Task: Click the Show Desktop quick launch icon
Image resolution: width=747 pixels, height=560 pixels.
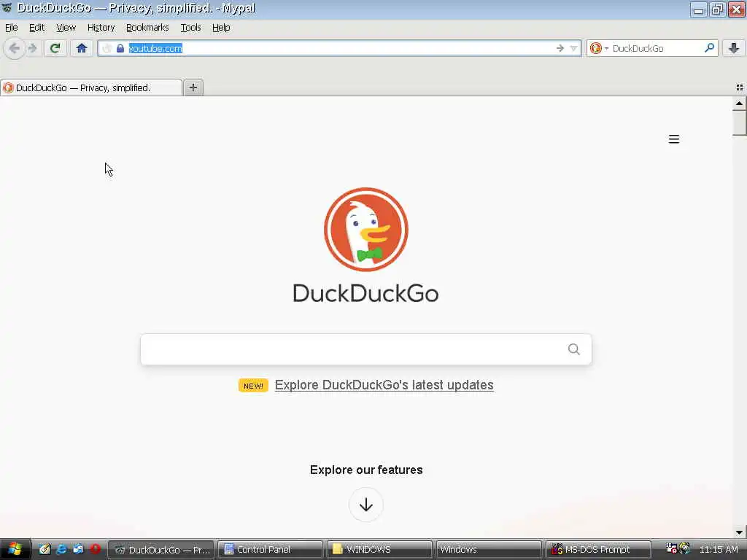Action: 78,549
